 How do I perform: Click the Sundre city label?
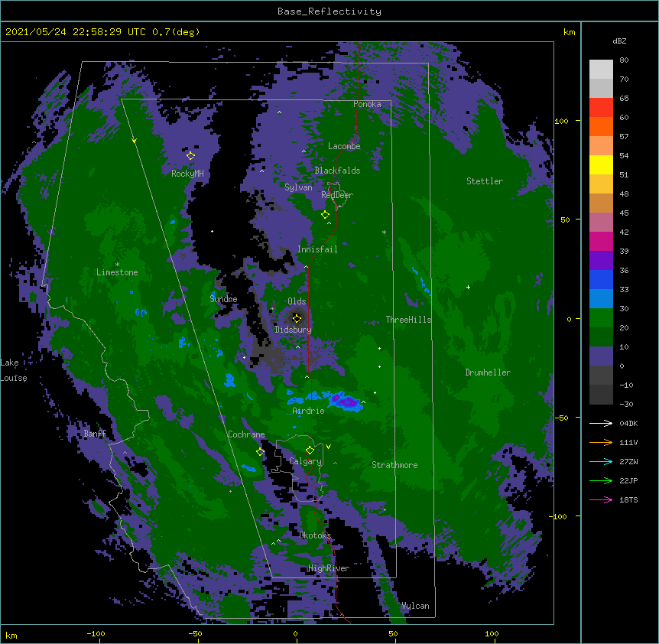(x=223, y=299)
